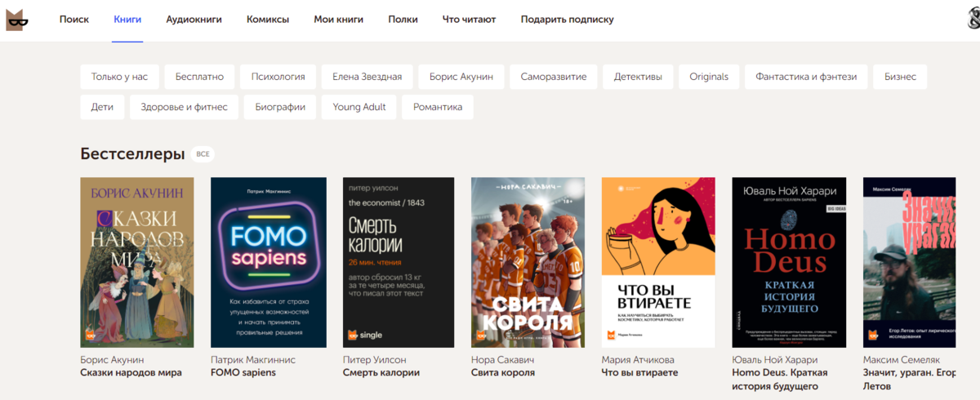Screen dimensions: 980x400
Task: Open title link Смерть калории
Action: 381,373
